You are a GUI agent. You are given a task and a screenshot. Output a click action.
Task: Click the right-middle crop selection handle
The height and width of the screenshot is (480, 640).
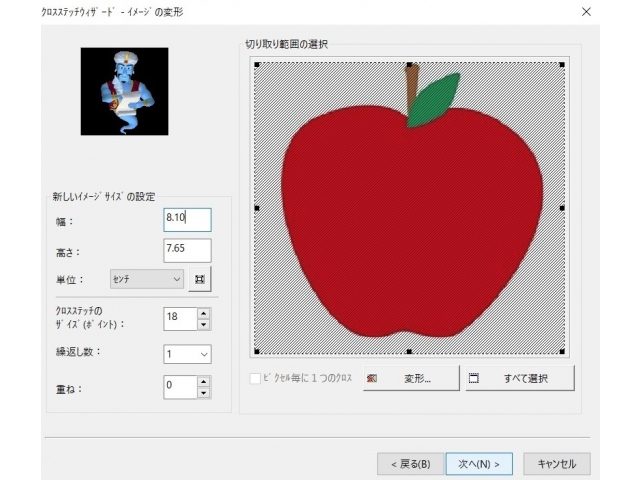point(562,208)
